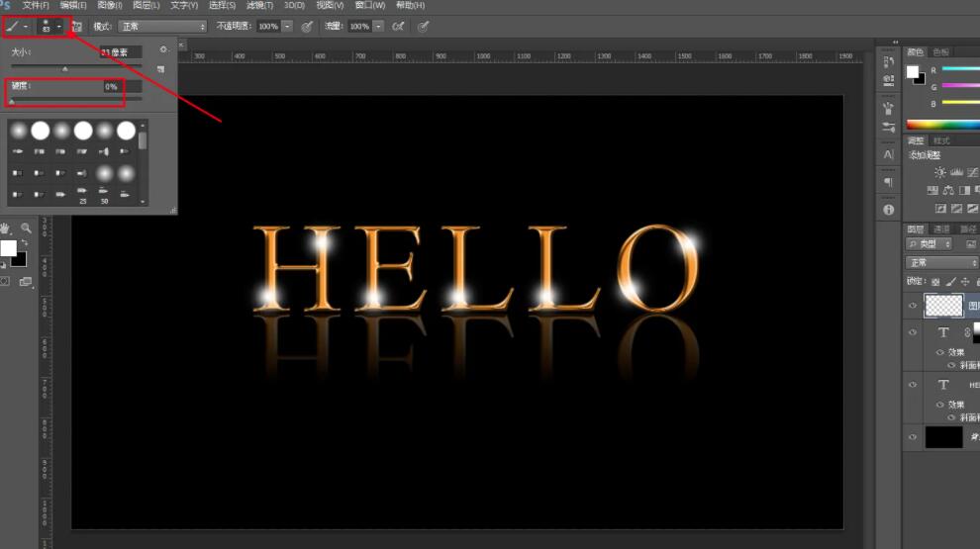The height and width of the screenshot is (549, 980).
Task: Add a Brightness/Contrast adjustment sun icon
Action: click(939, 172)
